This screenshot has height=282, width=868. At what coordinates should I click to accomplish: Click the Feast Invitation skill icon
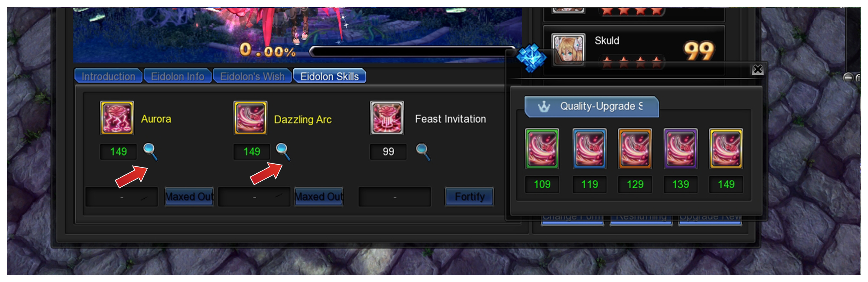[x=387, y=118]
